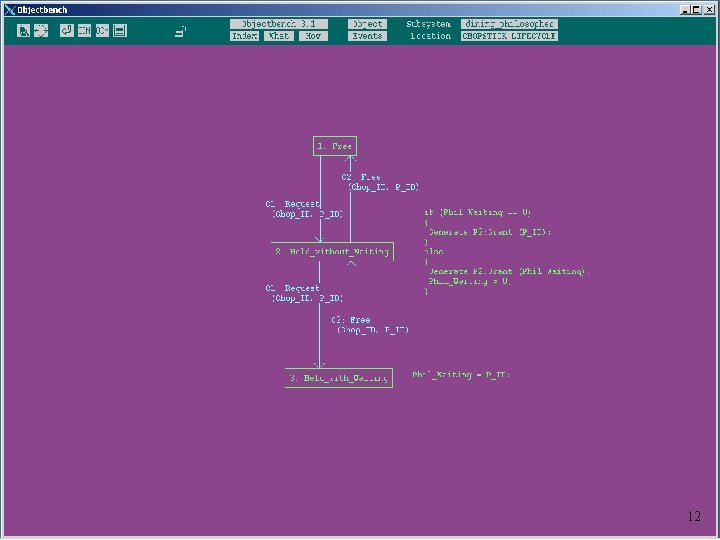The height and width of the screenshot is (540, 720).
Task: Click the CHOPSTICK LIFECYCLE location field
Action: pyautogui.click(x=509, y=36)
